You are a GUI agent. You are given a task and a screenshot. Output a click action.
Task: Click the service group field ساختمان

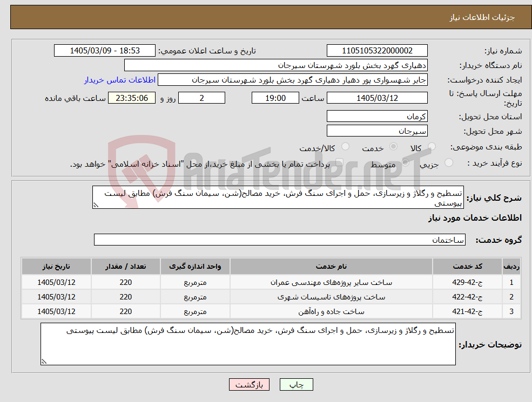280,240
